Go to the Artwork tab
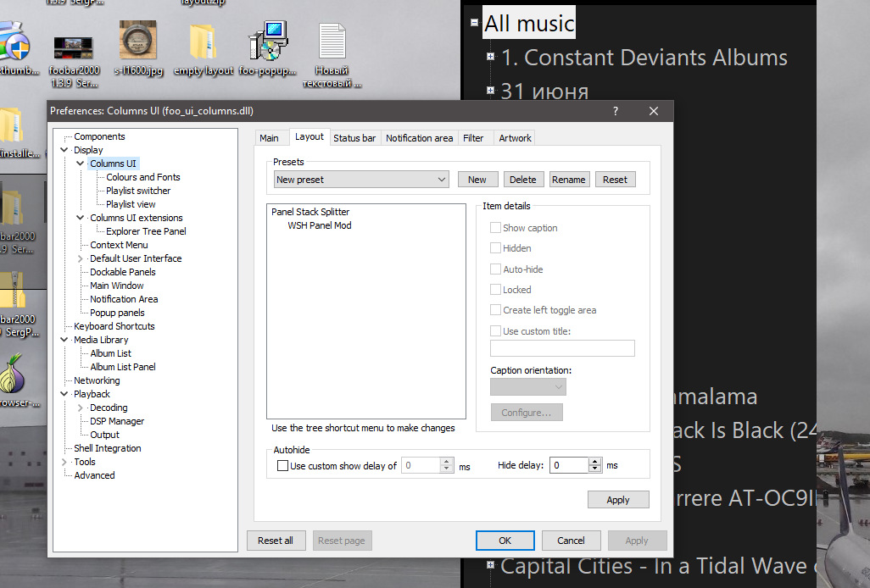The height and width of the screenshot is (588, 870). pyautogui.click(x=515, y=138)
